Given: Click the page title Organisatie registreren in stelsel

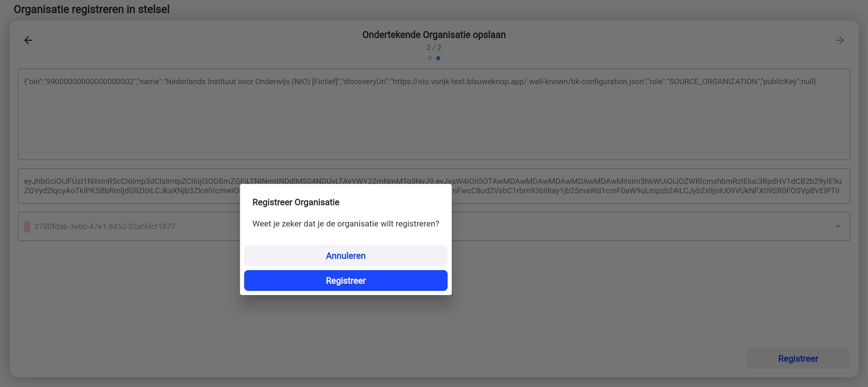Looking at the screenshot, I should pyautogui.click(x=91, y=9).
